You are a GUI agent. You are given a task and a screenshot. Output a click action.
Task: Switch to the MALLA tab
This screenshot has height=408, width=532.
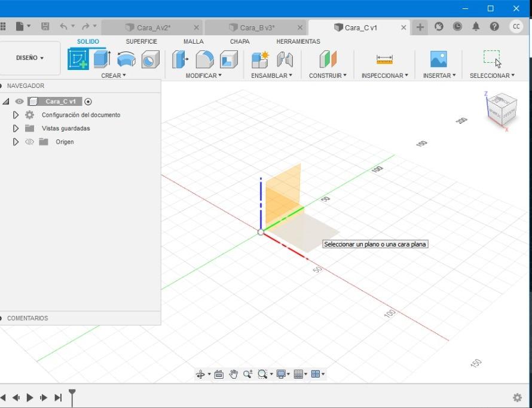click(x=194, y=41)
